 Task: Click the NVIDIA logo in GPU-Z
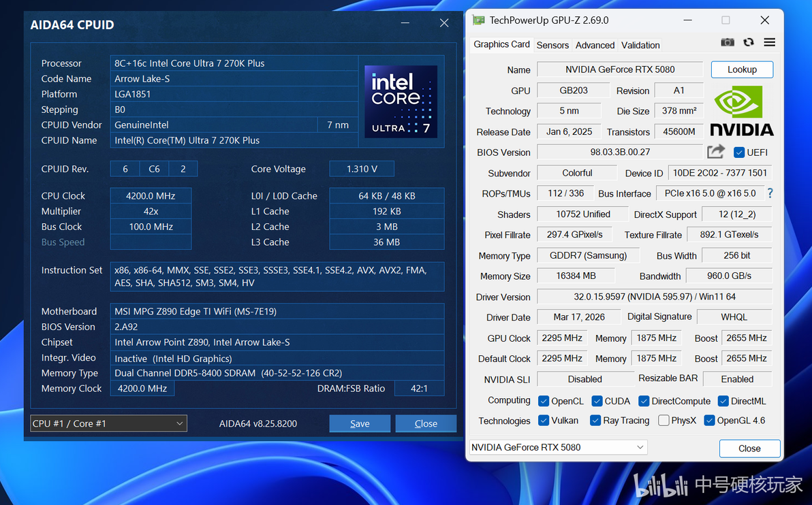(x=742, y=111)
